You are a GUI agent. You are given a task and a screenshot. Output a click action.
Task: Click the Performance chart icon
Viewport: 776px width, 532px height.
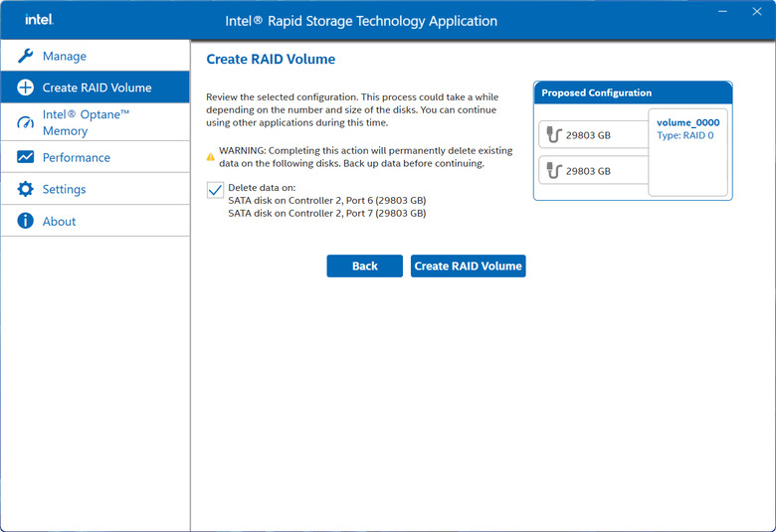click(x=25, y=157)
